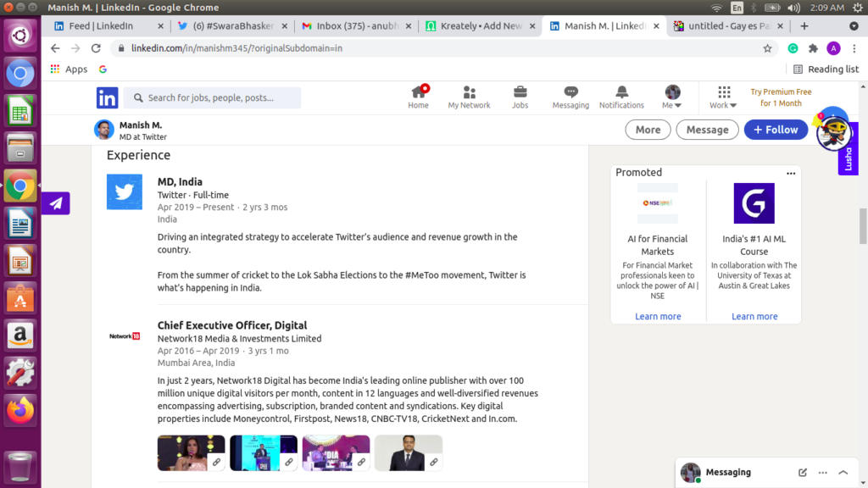Open Reading list
Image resolution: width=868 pixels, height=488 pixels.
pyautogui.click(x=826, y=69)
